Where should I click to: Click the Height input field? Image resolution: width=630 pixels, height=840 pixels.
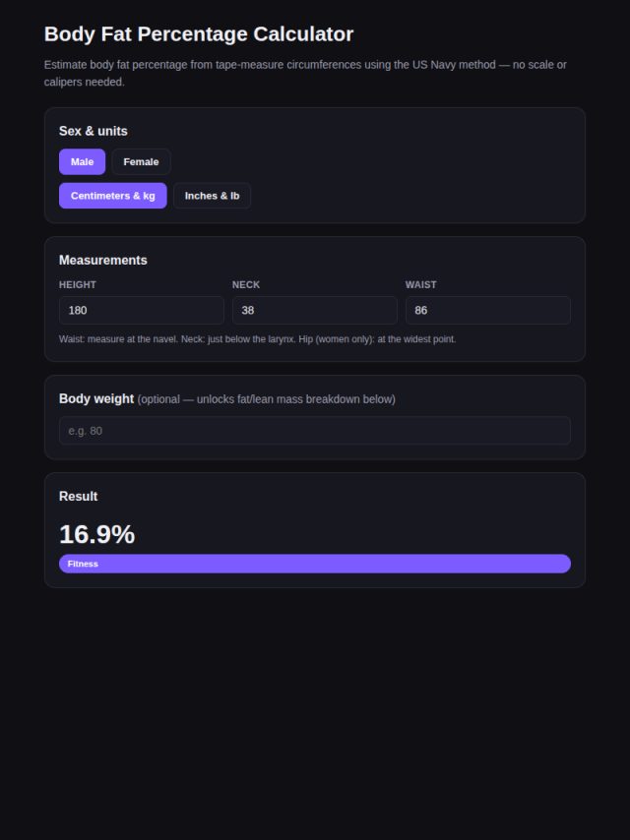(x=142, y=310)
